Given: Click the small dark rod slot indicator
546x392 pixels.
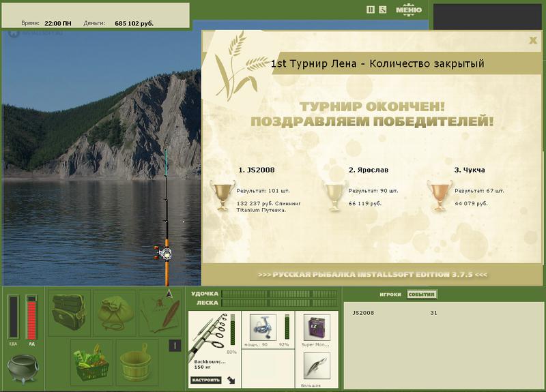Looking at the screenshot, I should coord(175,346).
